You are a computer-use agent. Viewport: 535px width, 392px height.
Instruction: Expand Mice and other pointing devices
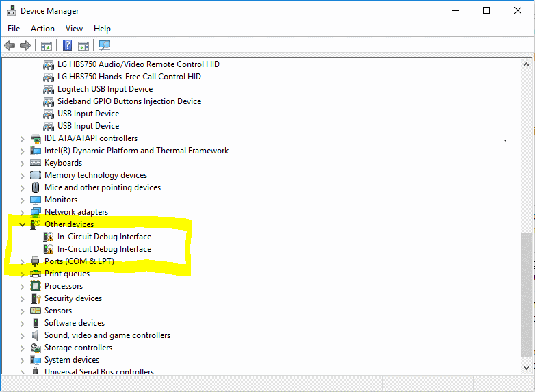[22, 188]
